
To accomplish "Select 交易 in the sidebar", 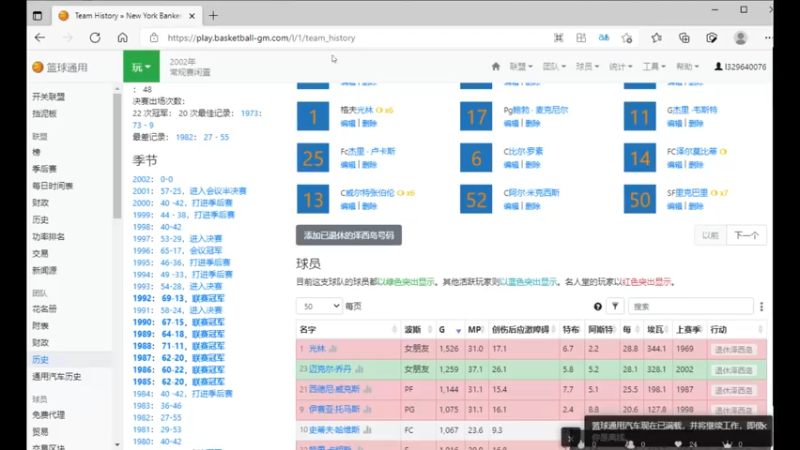I will [40, 254].
